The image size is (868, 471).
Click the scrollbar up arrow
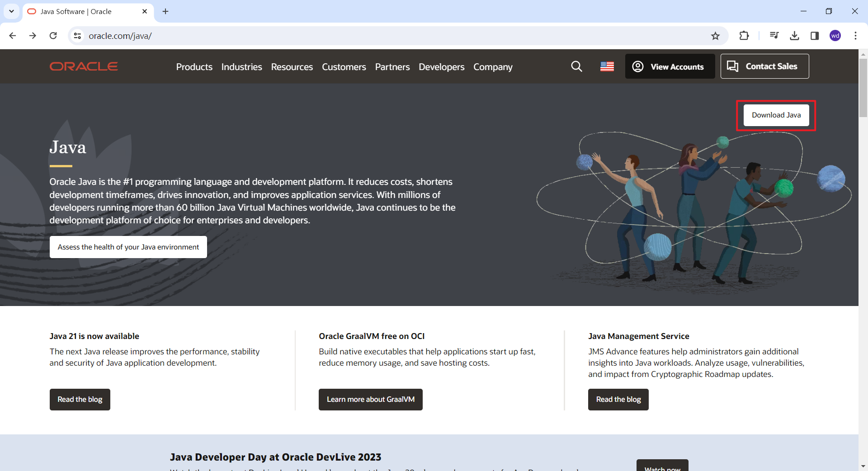(x=863, y=54)
